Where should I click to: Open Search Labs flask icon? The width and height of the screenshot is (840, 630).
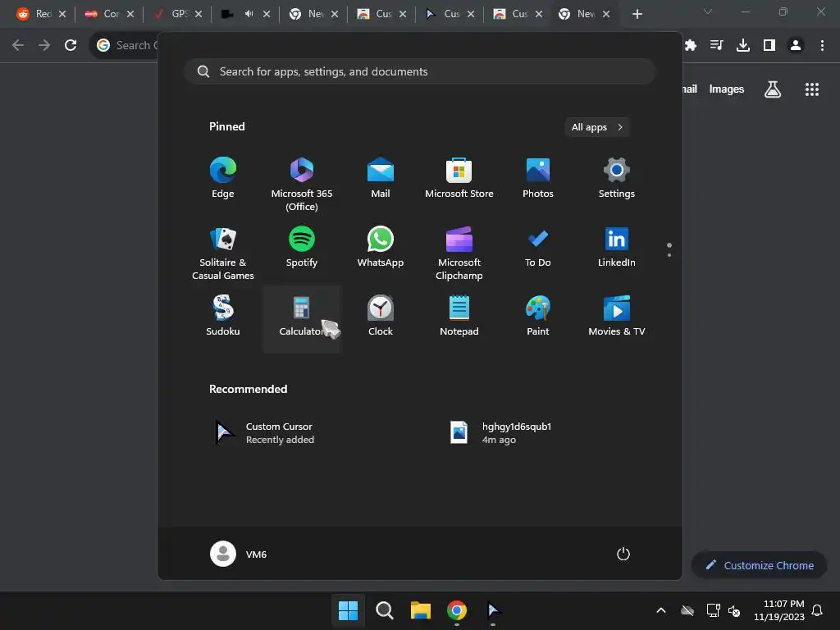(x=773, y=89)
